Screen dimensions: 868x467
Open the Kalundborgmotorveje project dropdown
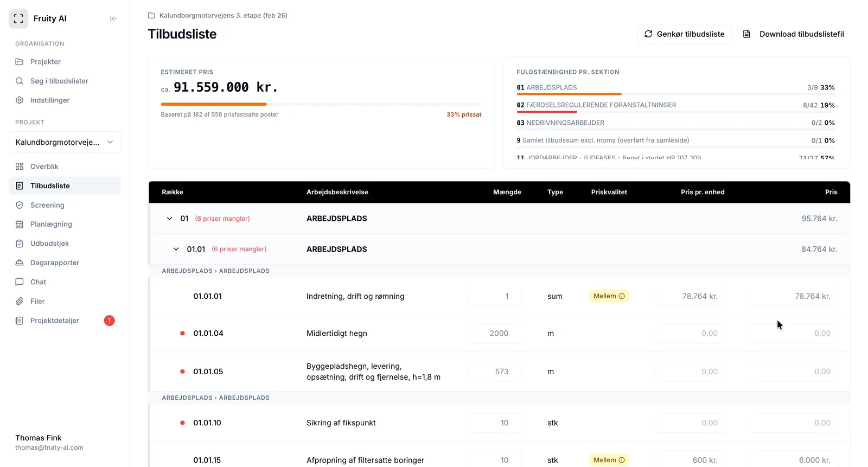(65, 142)
